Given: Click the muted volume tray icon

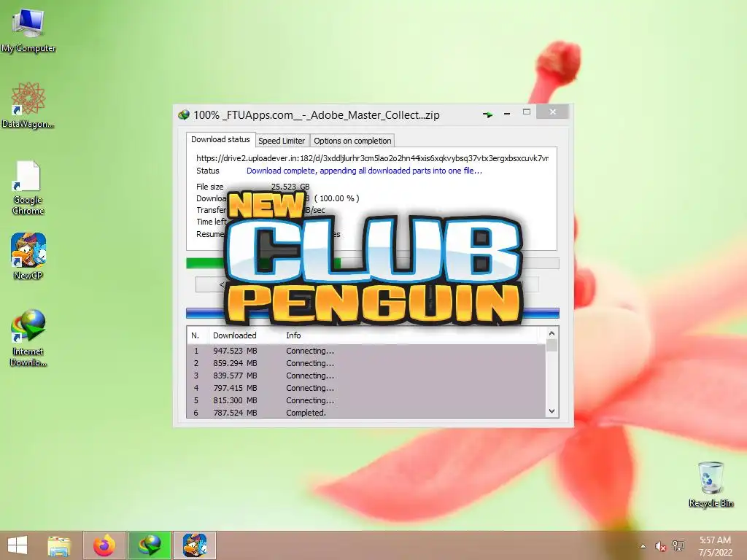Looking at the screenshot, I should [660, 546].
